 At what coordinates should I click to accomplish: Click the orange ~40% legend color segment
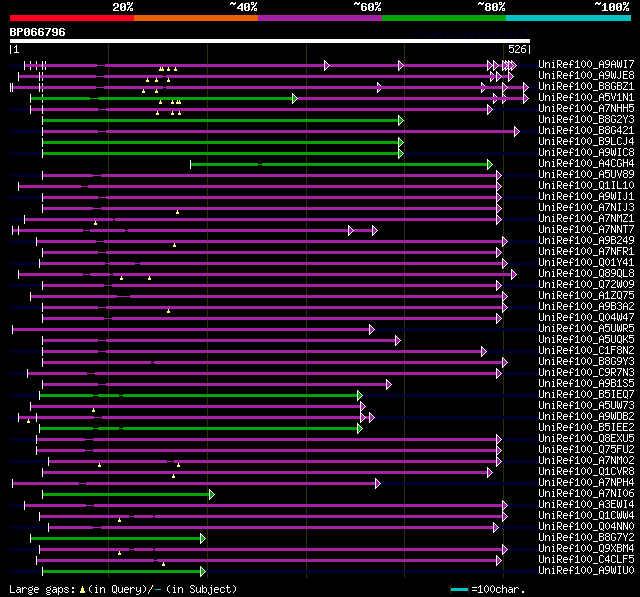click(x=196, y=18)
